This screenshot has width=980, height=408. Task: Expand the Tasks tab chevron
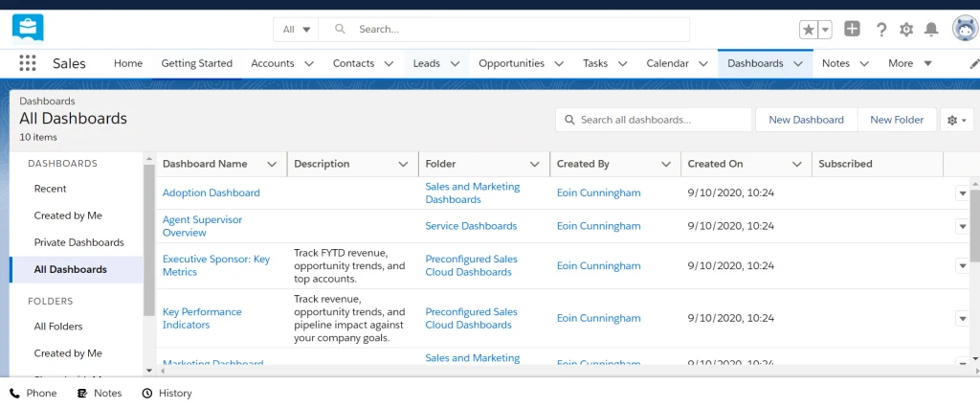[x=622, y=64]
